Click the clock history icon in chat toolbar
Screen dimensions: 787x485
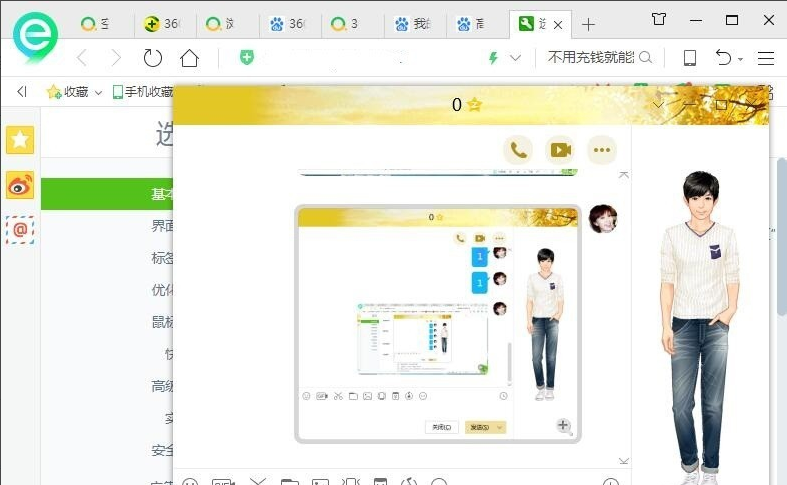[x=610, y=482]
